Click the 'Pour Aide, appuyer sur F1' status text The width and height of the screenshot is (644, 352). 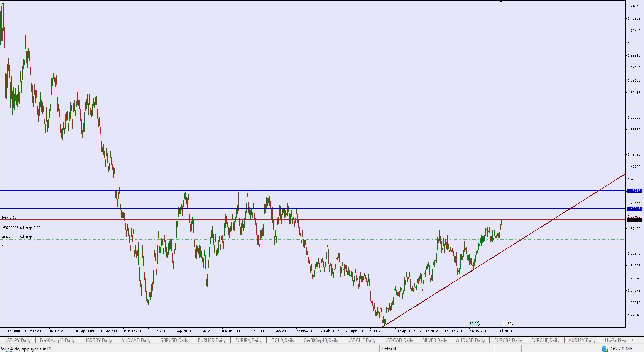click(x=25, y=349)
